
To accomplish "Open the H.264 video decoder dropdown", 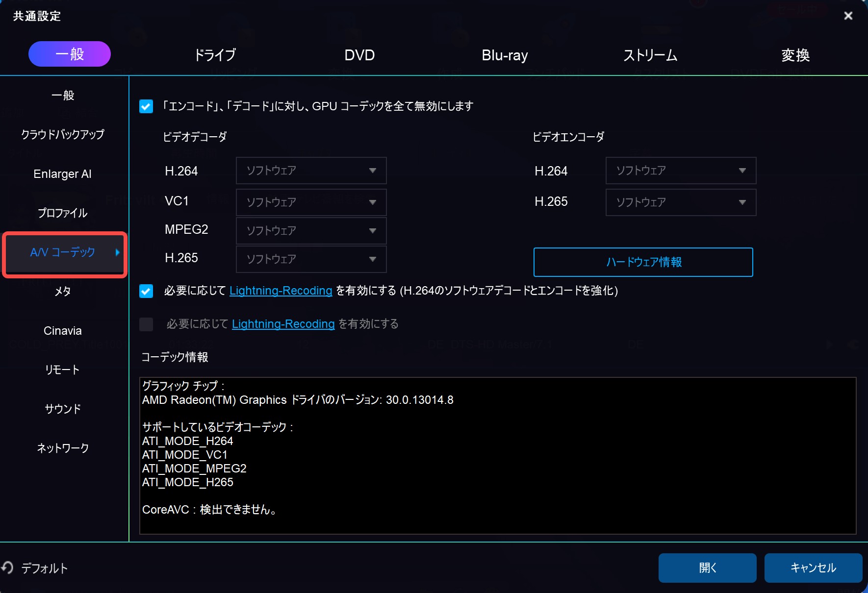I will pos(311,171).
